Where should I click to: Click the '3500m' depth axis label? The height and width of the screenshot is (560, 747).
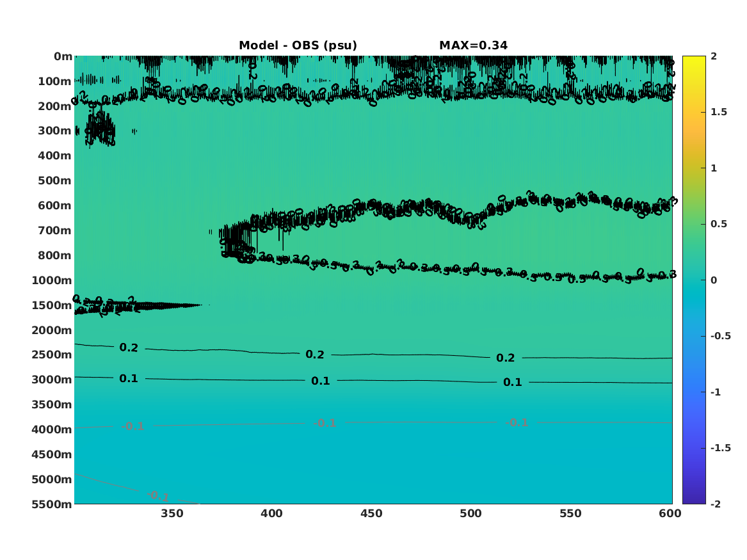click(x=52, y=404)
